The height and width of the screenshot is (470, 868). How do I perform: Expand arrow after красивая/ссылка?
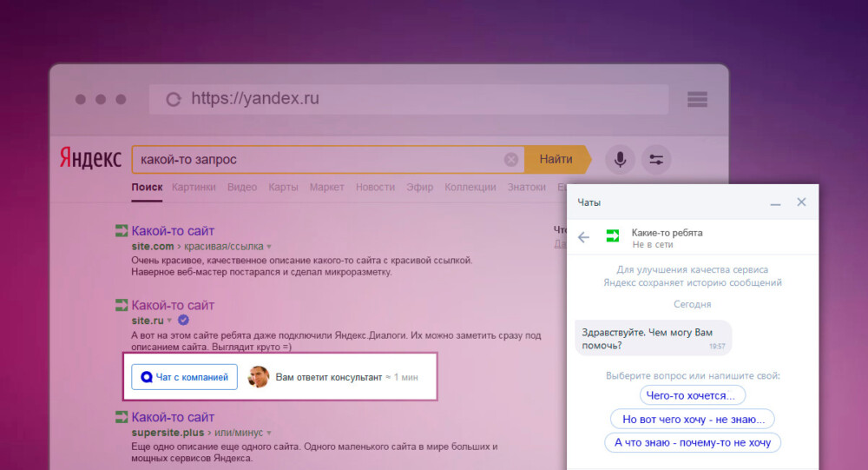click(269, 247)
